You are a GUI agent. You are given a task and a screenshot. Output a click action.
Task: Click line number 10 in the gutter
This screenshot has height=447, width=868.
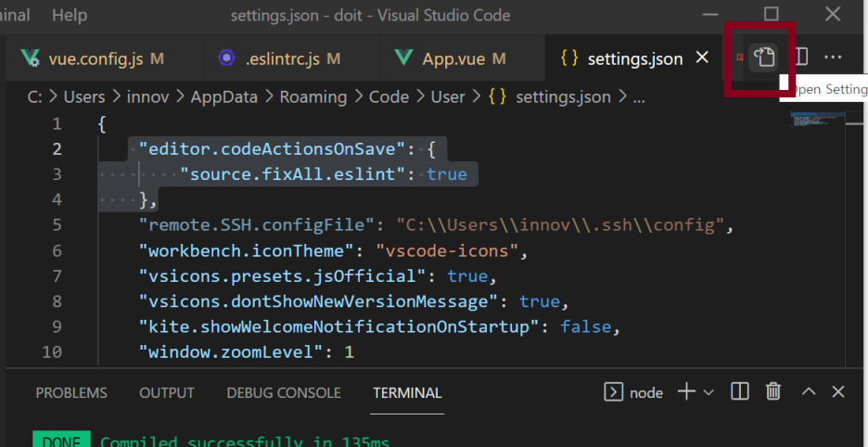52,352
